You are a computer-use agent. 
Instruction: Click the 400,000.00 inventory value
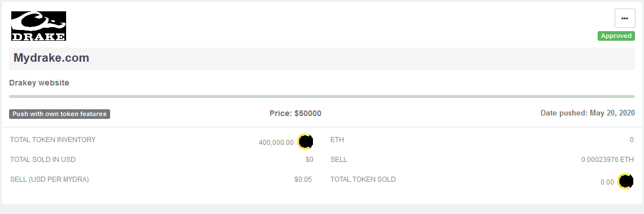[x=276, y=143]
